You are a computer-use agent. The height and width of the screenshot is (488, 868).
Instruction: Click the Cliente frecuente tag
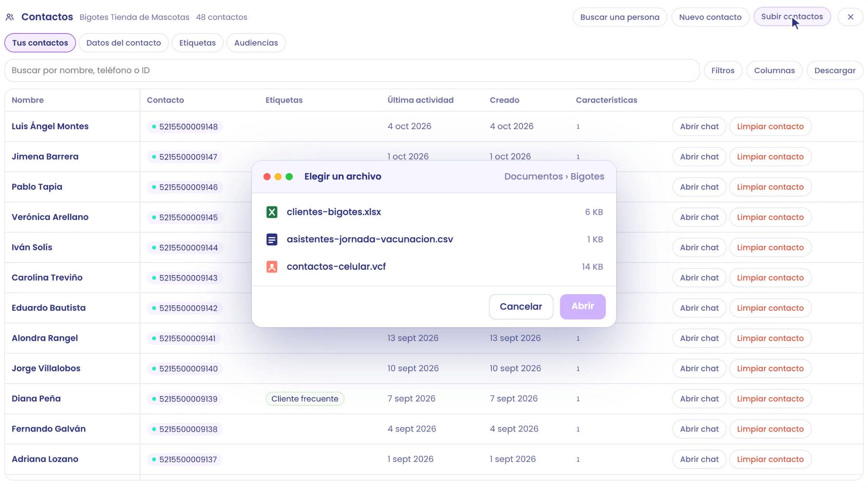305,399
